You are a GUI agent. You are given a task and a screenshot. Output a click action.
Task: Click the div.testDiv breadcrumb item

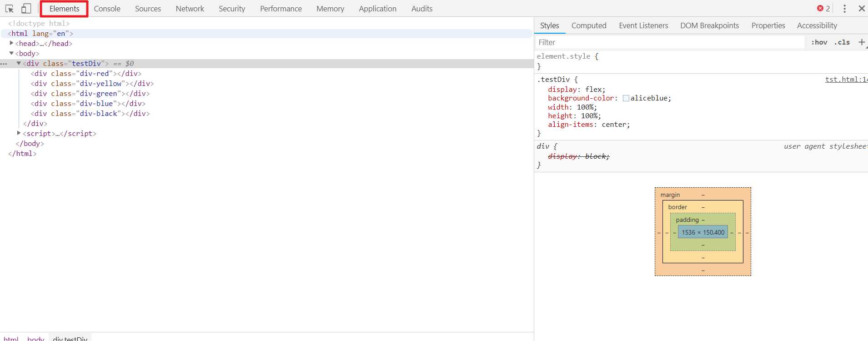(x=70, y=338)
